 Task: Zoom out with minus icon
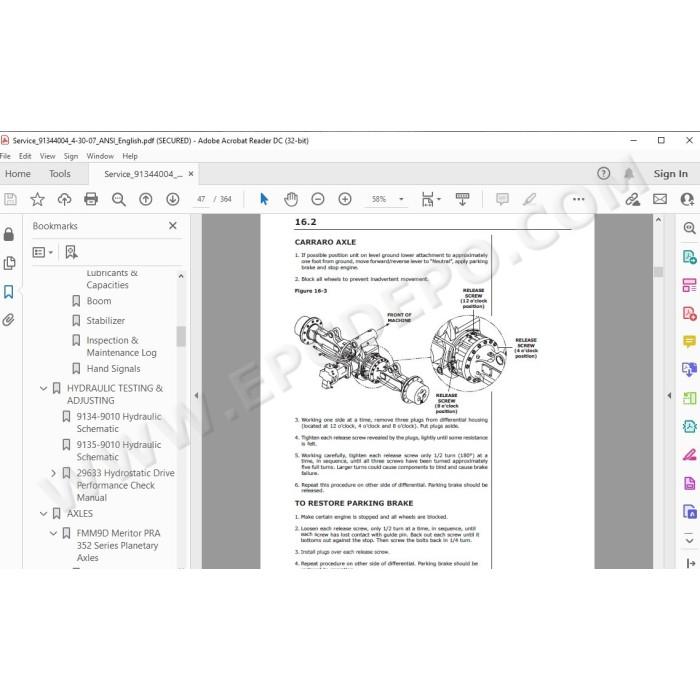318,199
